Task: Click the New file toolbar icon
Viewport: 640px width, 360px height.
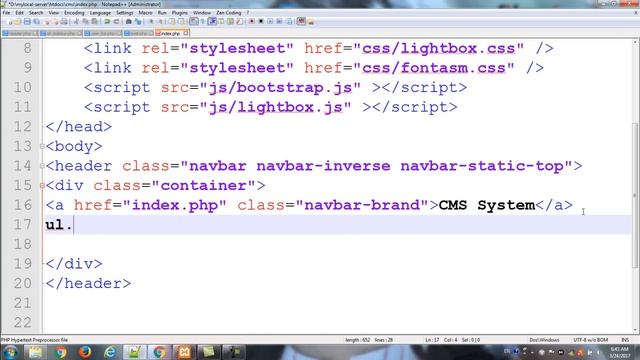Action: (x=10, y=21)
